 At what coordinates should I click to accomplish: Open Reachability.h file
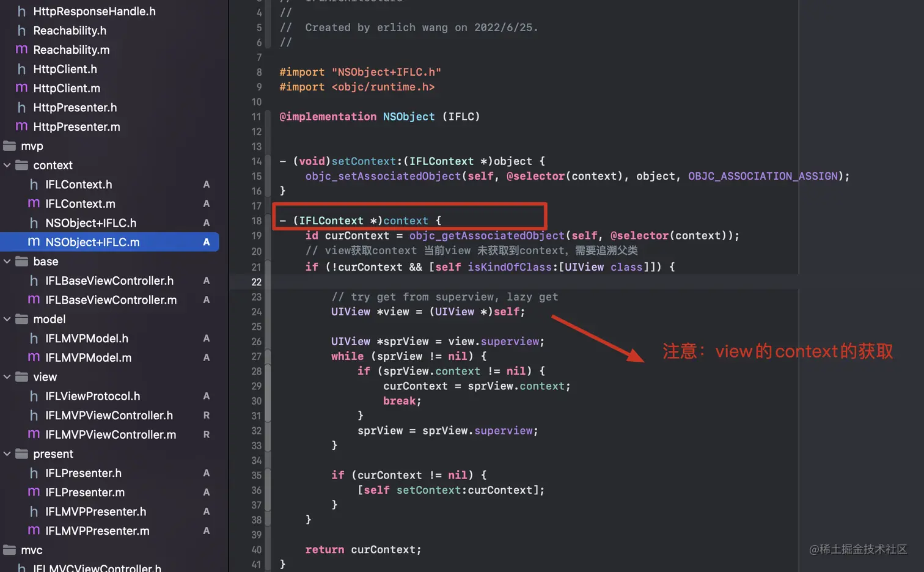[70, 31]
